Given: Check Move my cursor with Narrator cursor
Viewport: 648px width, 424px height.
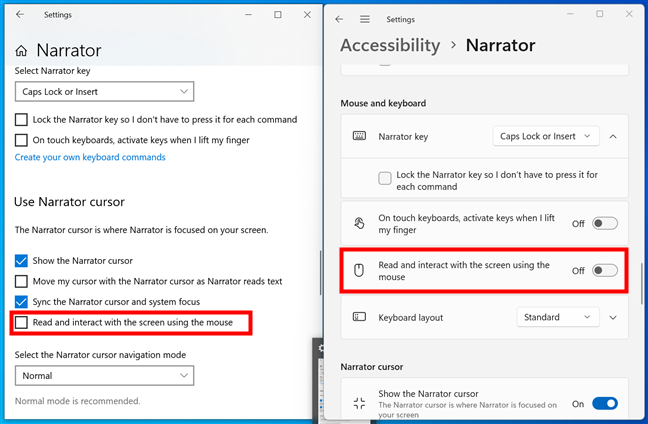Looking at the screenshot, I should tap(21, 281).
